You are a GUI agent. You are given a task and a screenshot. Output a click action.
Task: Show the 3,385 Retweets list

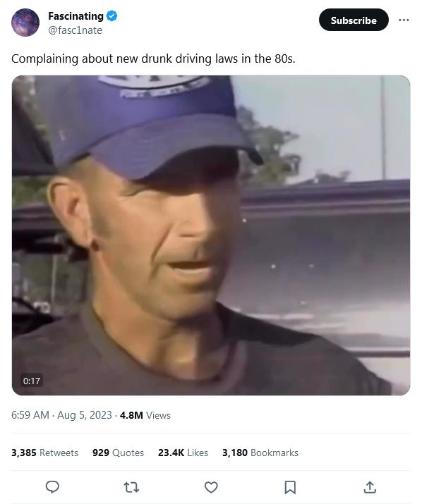click(x=44, y=453)
